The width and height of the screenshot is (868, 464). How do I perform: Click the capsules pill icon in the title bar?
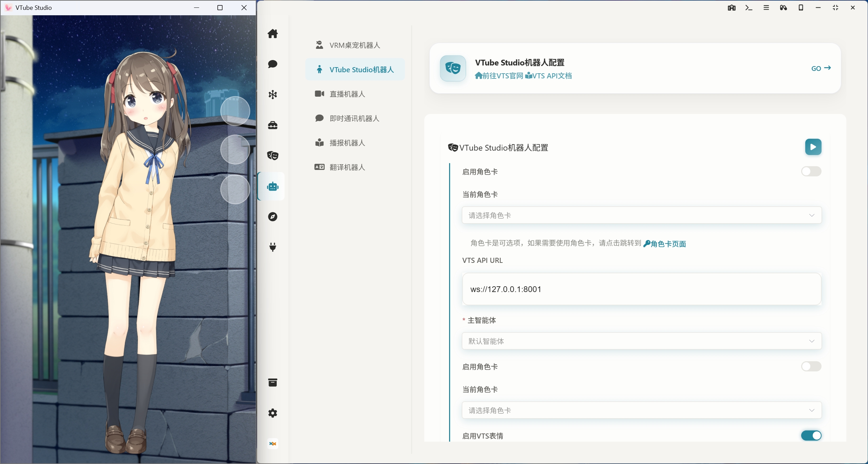[784, 7]
